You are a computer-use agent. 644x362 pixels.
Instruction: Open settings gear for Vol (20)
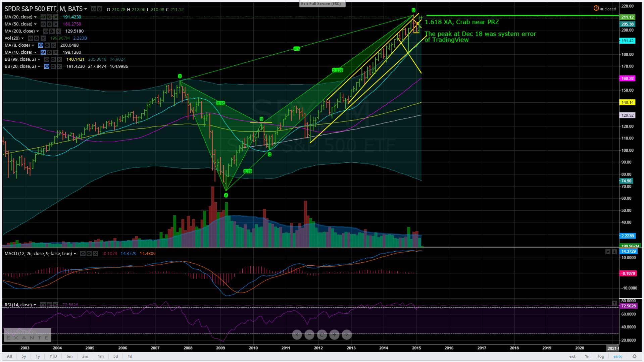[37, 38]
